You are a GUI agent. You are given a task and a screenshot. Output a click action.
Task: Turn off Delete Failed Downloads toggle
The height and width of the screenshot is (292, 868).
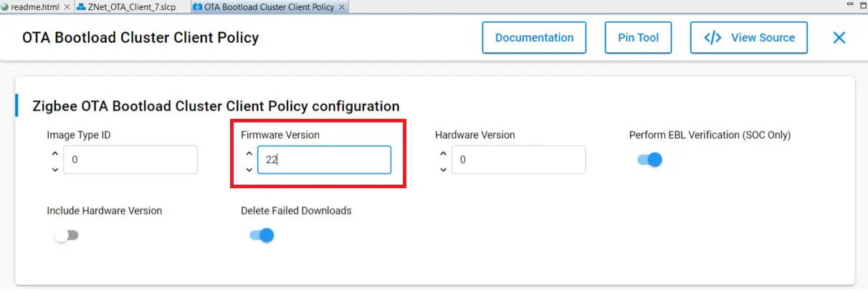[262, 235]
